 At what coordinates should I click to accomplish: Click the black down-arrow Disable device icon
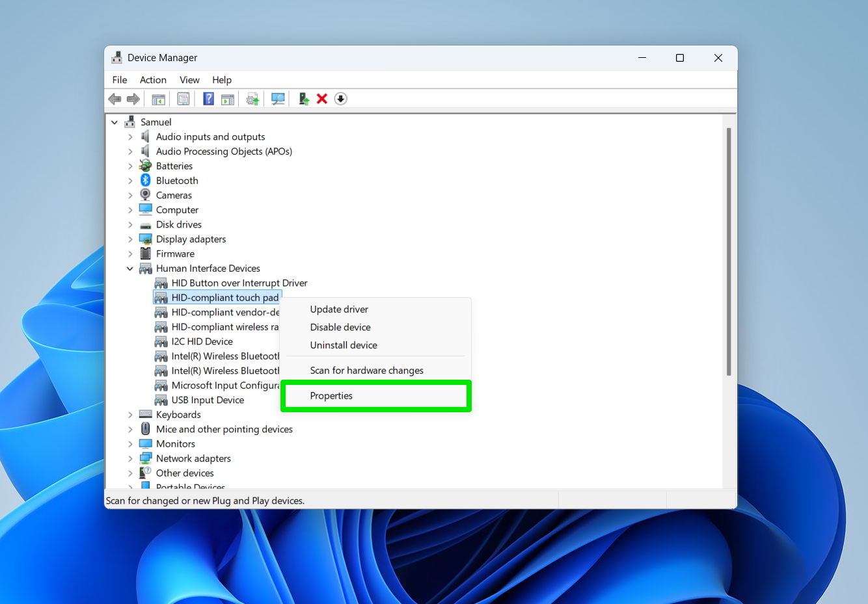[340, 99]
